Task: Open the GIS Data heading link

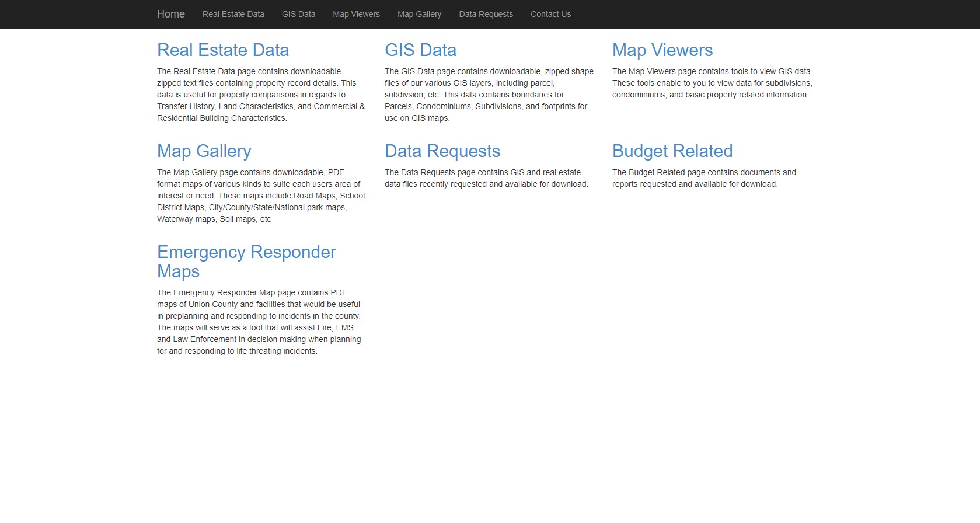Action: 421,50
